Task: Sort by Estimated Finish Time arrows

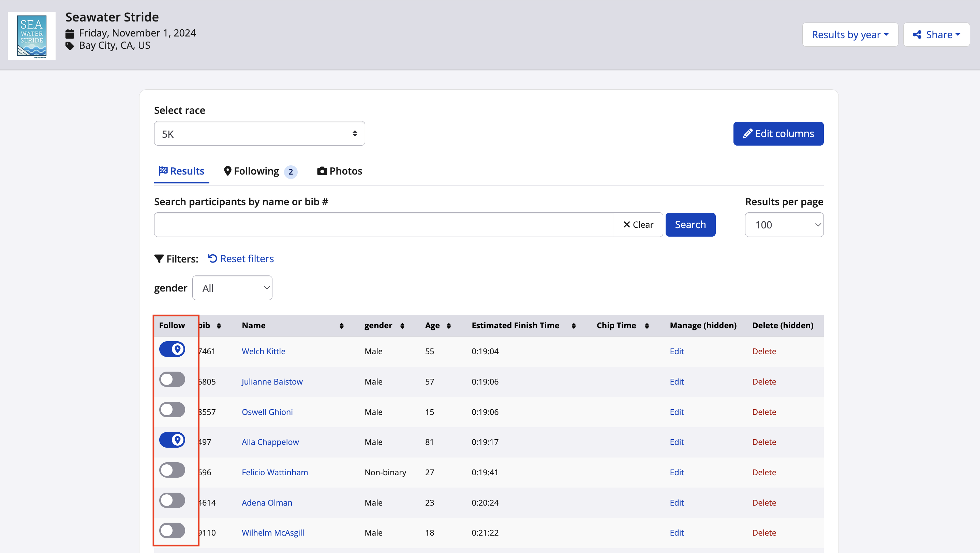Action: pyautogui.click(x=573, y=326)
